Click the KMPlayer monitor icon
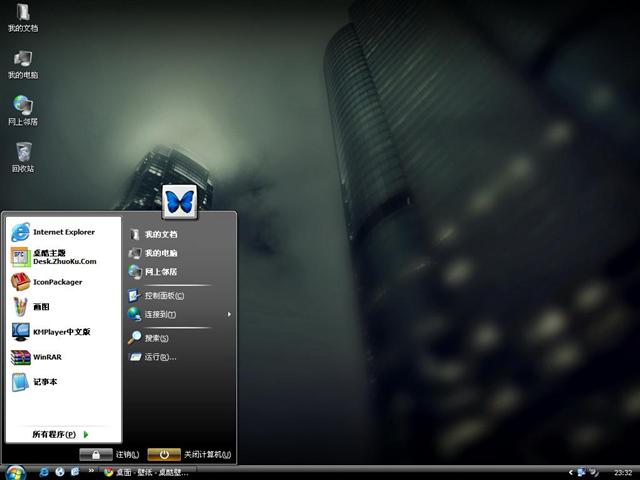This screenshot has width=640, height=480. coord(20,332)
